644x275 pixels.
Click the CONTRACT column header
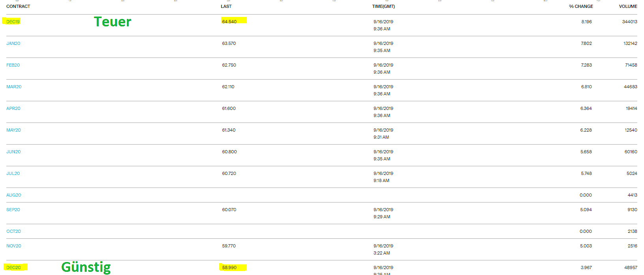[18, 6]
